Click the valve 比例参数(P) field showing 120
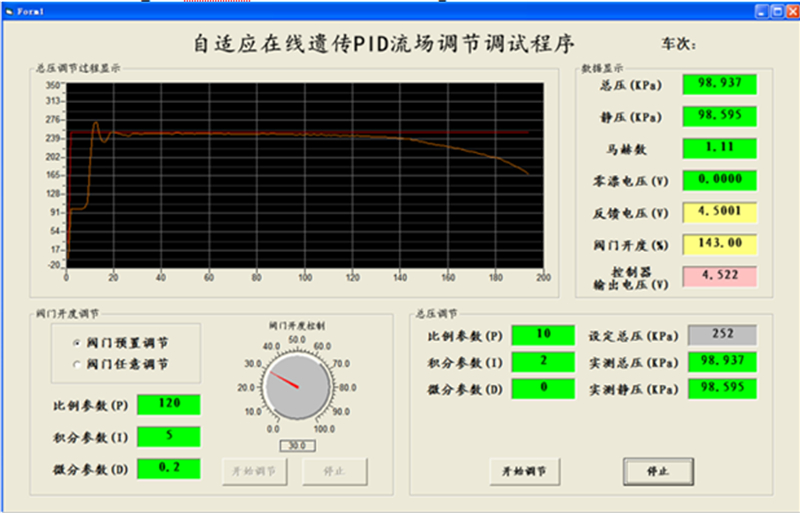The image size is (800, 513). [168, 405]
